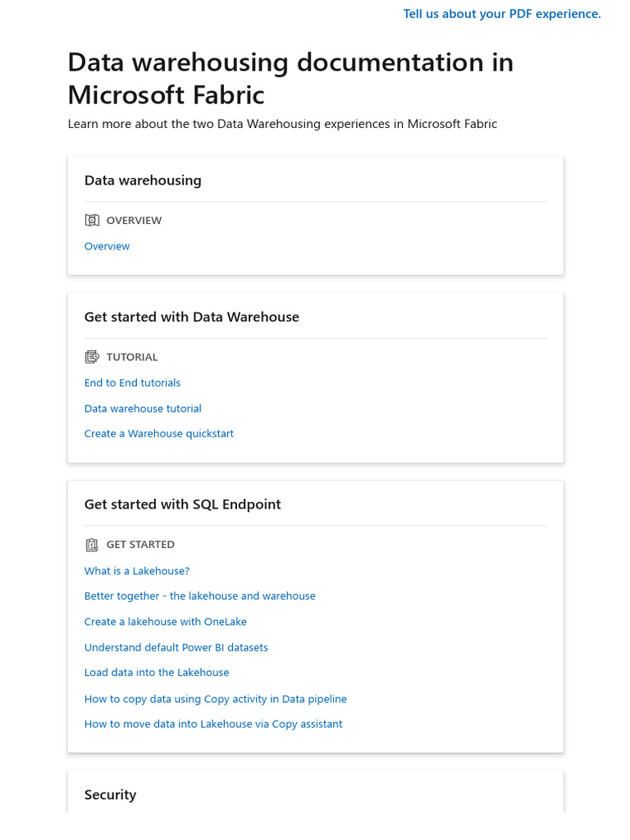Click 'Better together' lakehouse and warehouse link

pyautogui.click(x=199, y=596)
